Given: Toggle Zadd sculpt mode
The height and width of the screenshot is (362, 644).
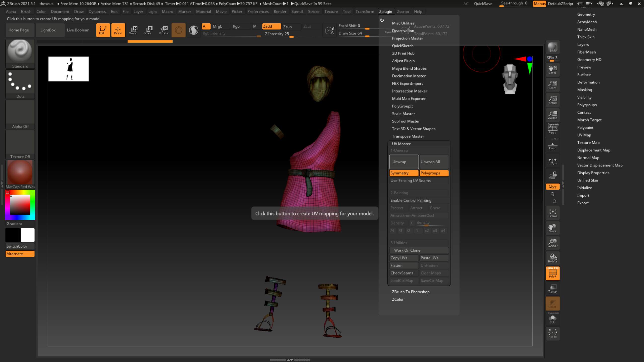Looking at the screenshot, I should coord(271,26).
